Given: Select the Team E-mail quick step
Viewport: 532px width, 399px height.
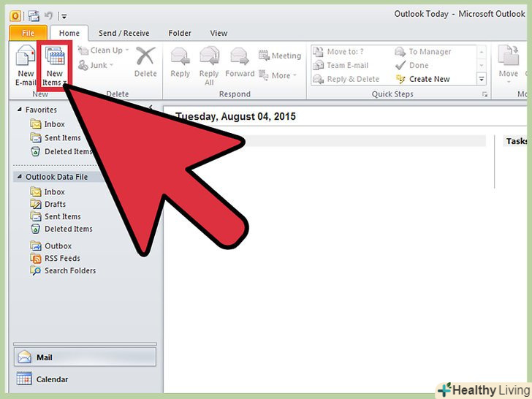Looking at the screenshot, I should coord(341,65).
